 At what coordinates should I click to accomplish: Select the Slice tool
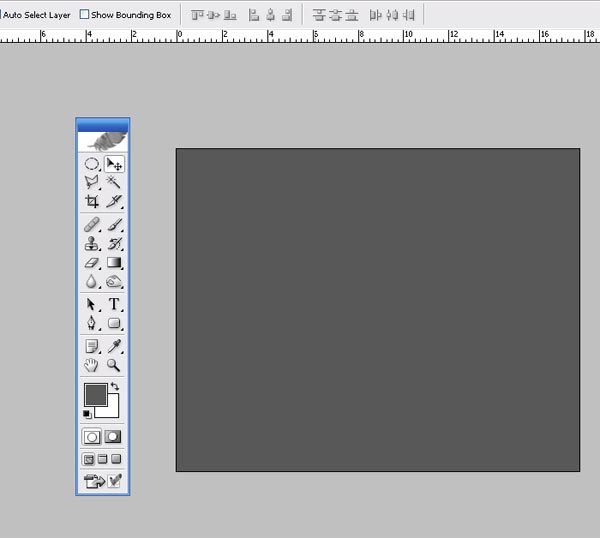pos(114,201)
